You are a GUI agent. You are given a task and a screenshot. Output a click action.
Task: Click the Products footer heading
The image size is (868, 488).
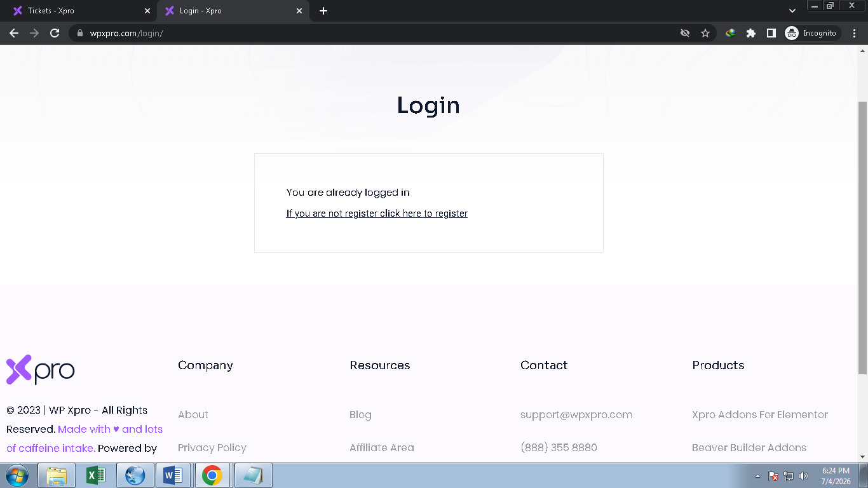[x=718, y=365]
